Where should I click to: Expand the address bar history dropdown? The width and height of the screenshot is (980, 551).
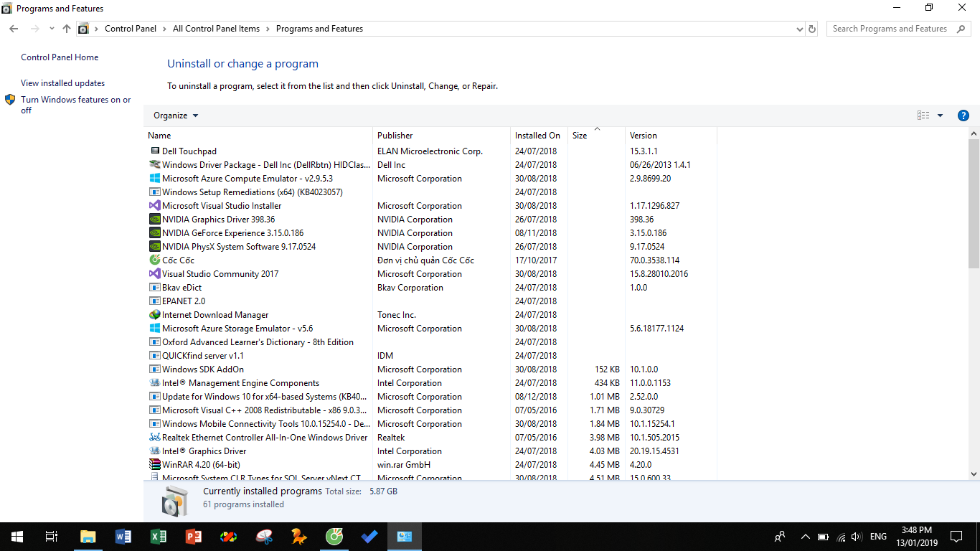coord(800,29)
